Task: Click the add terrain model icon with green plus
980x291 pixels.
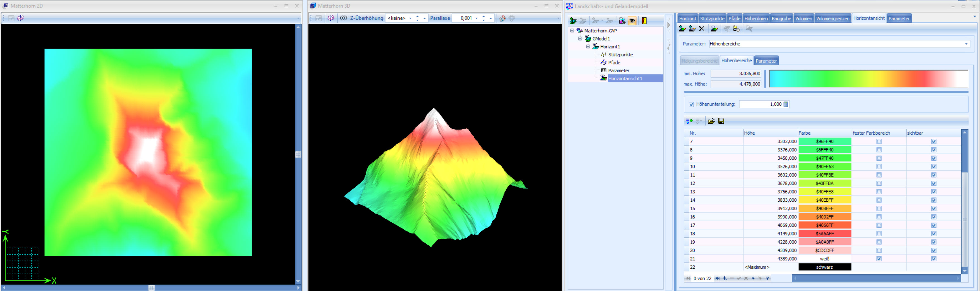Action: tap(573, 21)
